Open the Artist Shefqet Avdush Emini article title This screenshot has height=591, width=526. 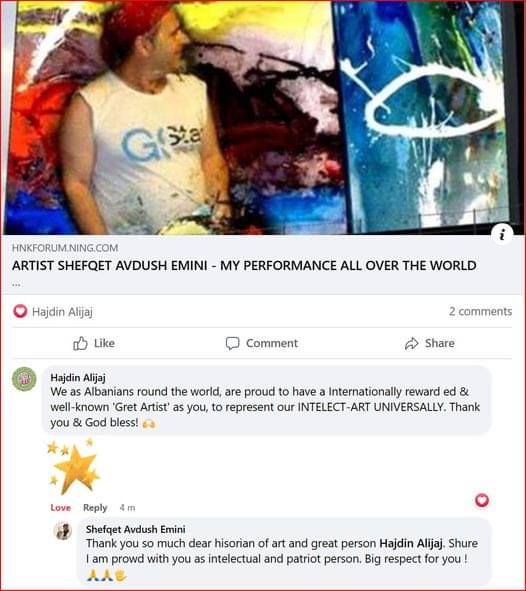point(244,266)
